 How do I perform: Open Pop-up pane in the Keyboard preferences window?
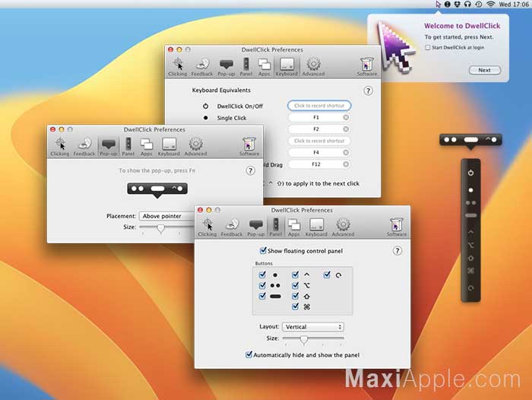[x=226, y=67]
